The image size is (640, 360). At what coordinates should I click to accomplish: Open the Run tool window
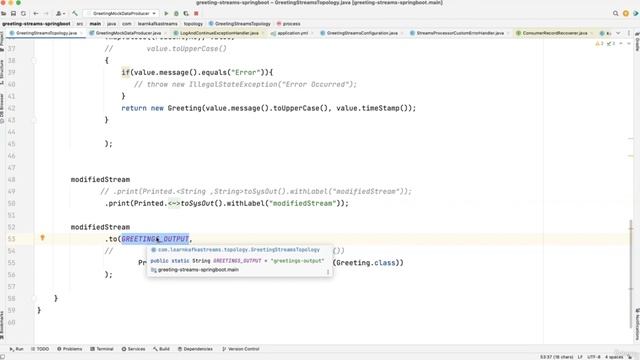point(16,349)
